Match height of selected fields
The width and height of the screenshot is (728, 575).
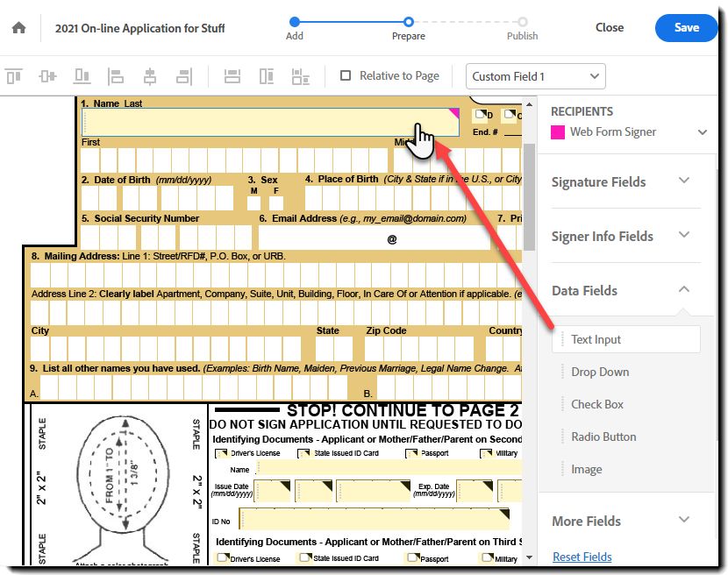click(267, 76)
